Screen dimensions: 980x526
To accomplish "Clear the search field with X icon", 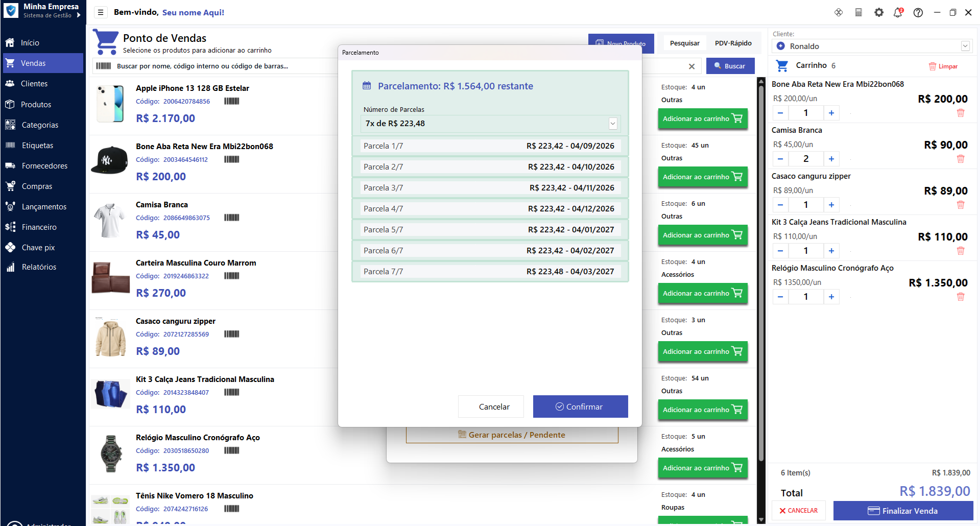I will pyautogui.click(x=691, y=66).
